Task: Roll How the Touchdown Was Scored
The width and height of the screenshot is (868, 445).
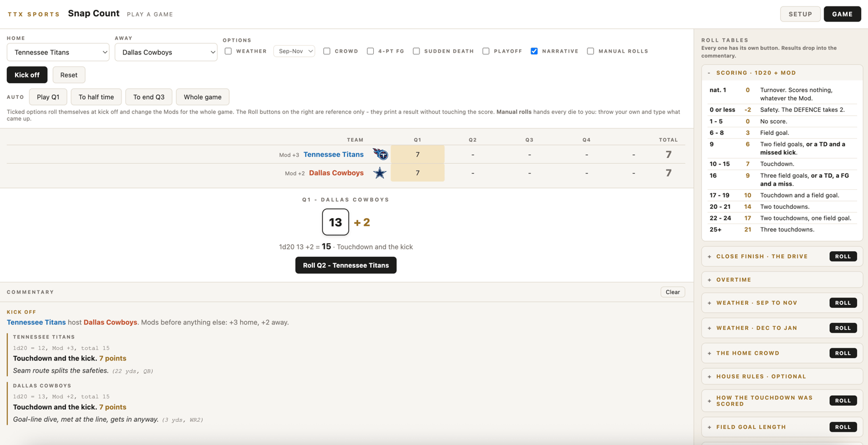Action: point(843,400)
